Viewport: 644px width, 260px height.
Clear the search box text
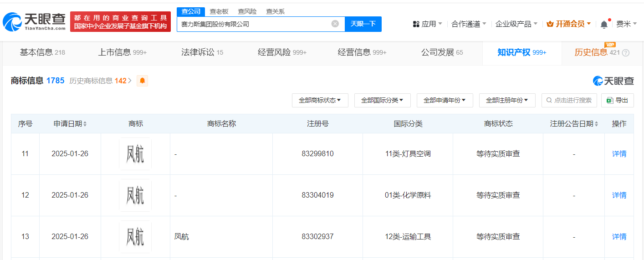pos(335,24)
